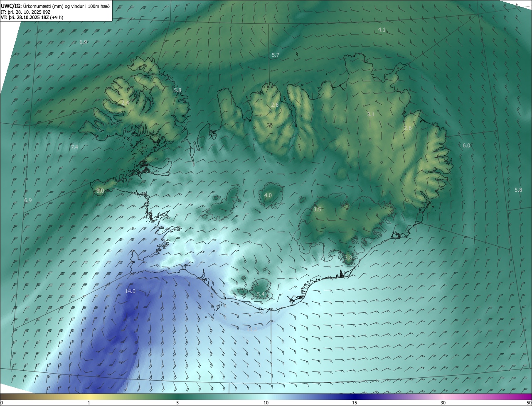Click the 5.7 value north of Iceland
The height and width of the screenshot is (406, 532).
(x=276, y=55)
